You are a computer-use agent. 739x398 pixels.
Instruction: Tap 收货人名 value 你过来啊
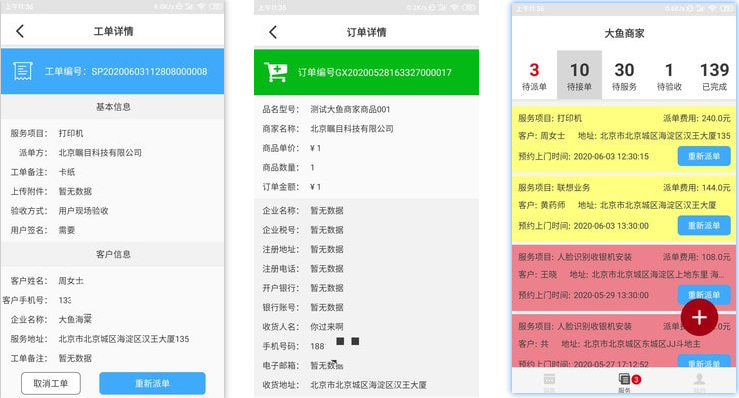click(327, 327)
